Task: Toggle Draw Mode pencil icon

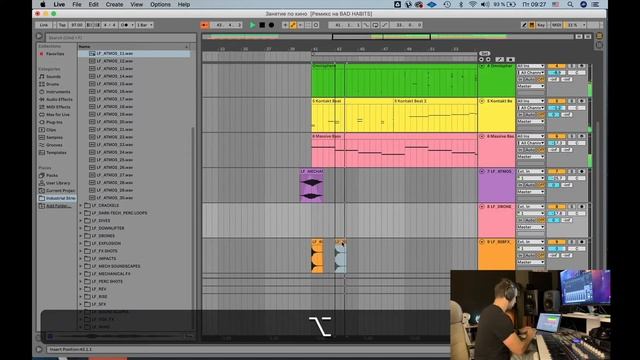Action: (x=524, y=25)
